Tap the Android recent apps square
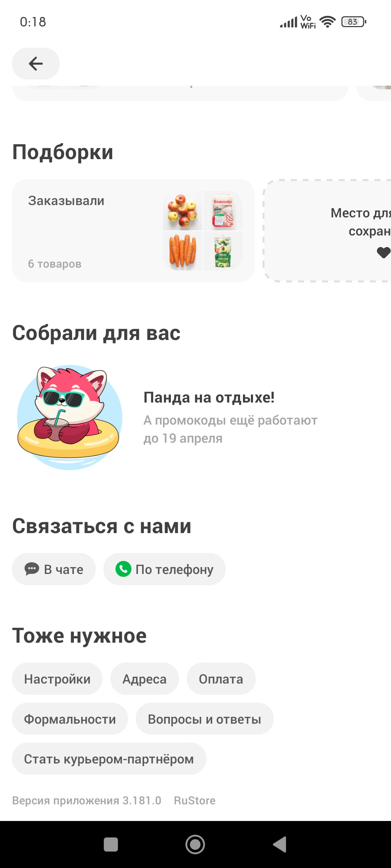This screenshot has width=391, height=868. click(x=111, y=844)
